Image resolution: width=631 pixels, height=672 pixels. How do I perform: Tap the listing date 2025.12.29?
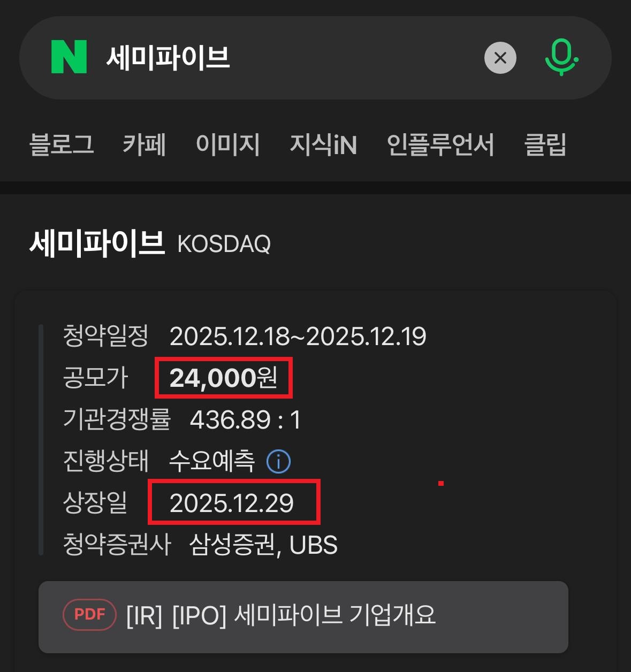(x=233, y=503)
